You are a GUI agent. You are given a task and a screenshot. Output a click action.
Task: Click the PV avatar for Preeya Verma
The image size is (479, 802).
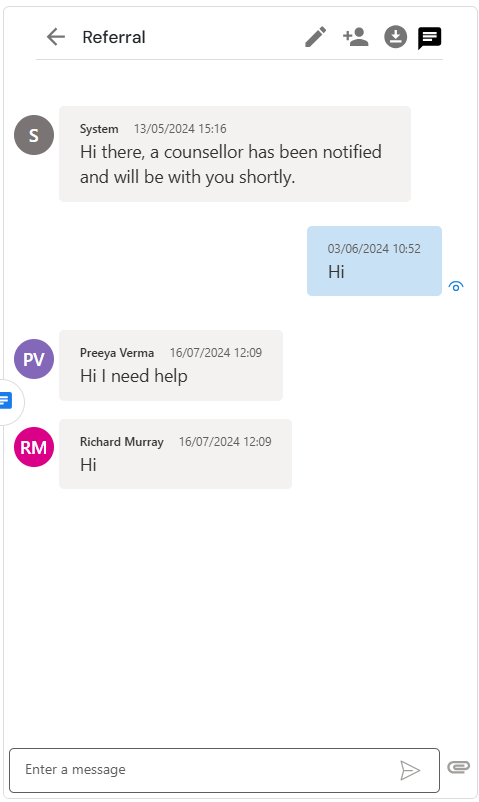(x=34, y=359)
